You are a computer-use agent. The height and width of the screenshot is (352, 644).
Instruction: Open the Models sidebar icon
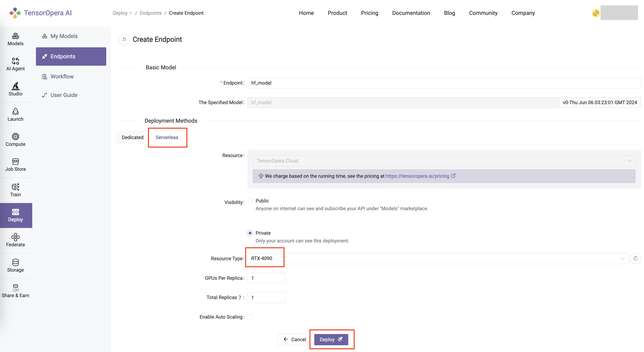pyautogui.click(x=15, y=39)
